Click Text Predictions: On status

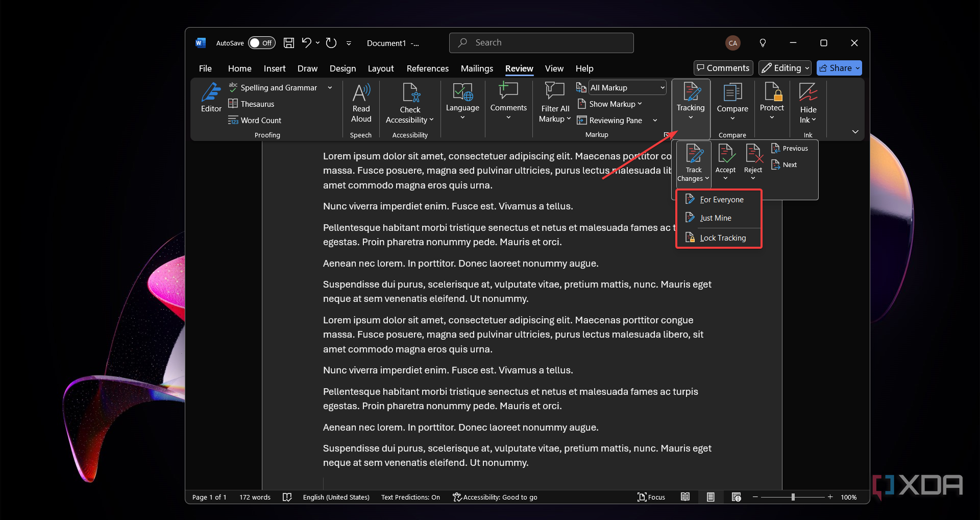410,497
